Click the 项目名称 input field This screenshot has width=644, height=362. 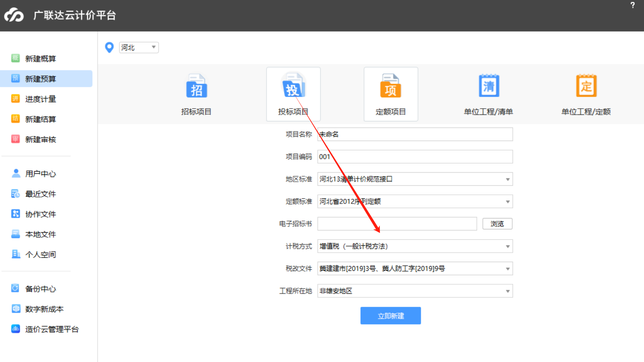(415, 134)
